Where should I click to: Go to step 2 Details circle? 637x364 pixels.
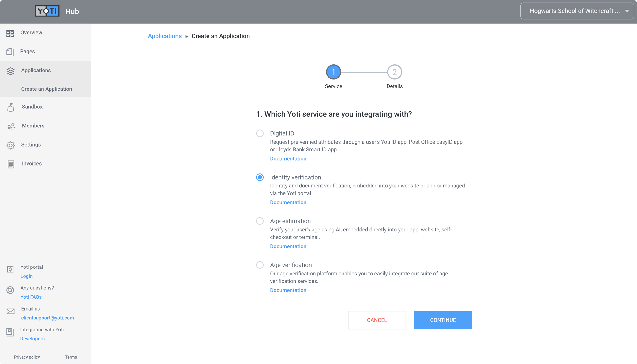coord(394,72)
